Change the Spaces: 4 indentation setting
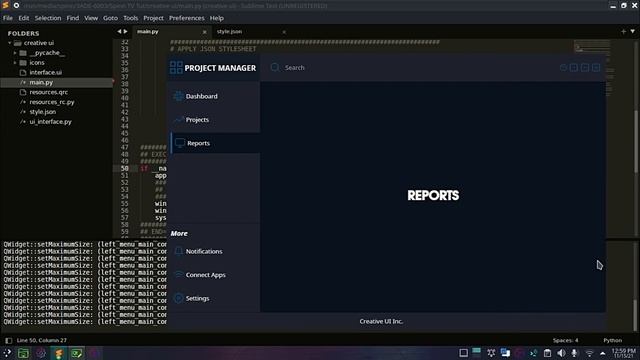The height and width of the screenshot is (360, 640). (565, 340)
